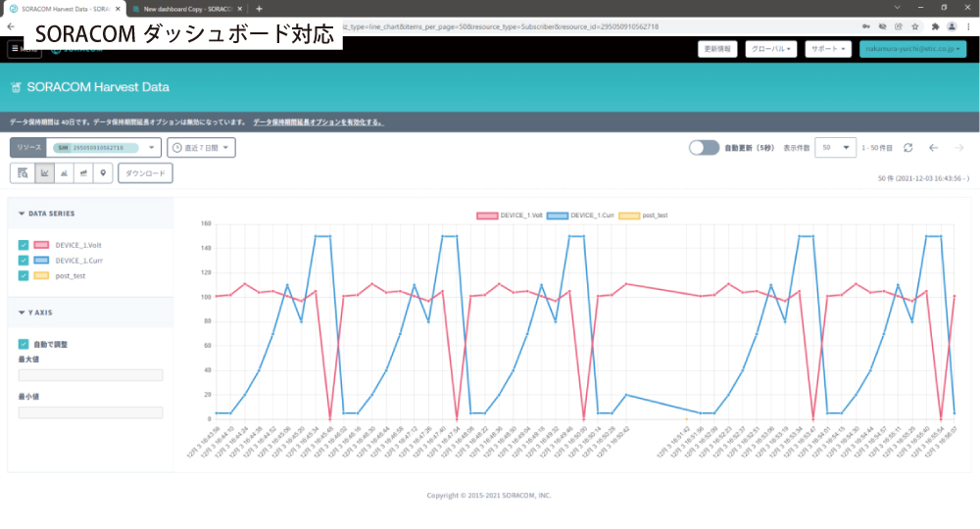Image resolution: width=980 pixels, height=529 pixels.
Task: Open a new browser tab
Action: (259, 9)
